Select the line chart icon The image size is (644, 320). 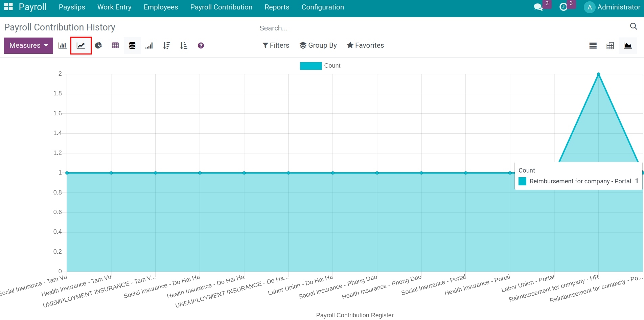click(x=81, y=45)
